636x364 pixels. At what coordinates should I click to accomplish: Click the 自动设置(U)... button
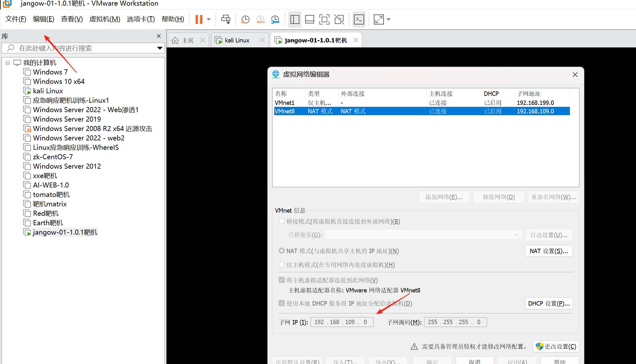[x=549, y=235]
